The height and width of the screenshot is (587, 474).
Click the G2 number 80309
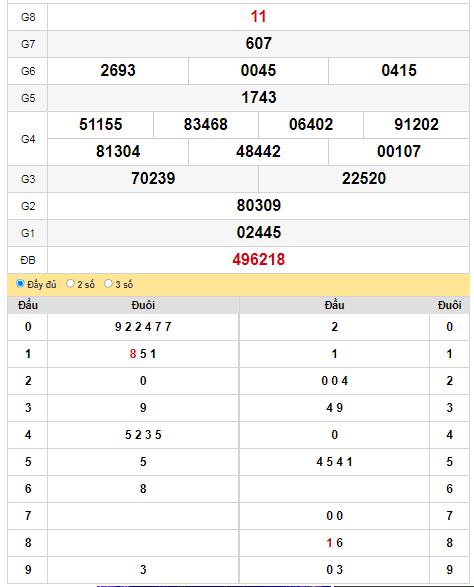[x=258, y=206]
